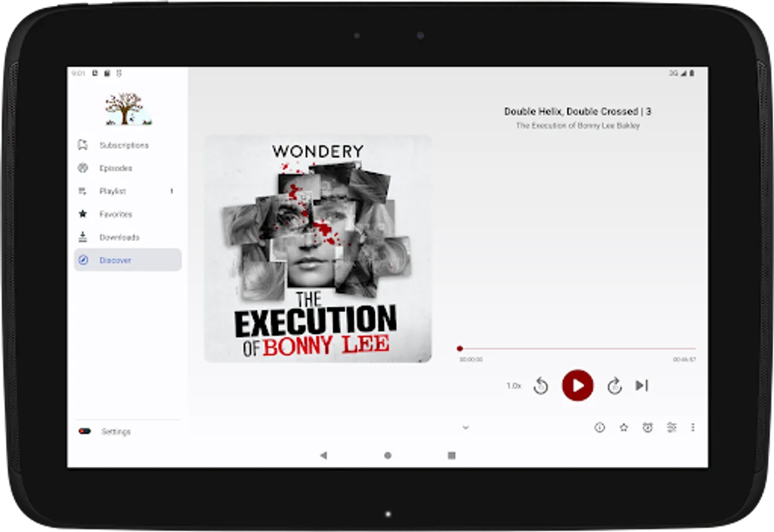This screenshot has height=532, width=774.
Task: Open Favorites in the sidebar
Action: [x=128, y=214]
